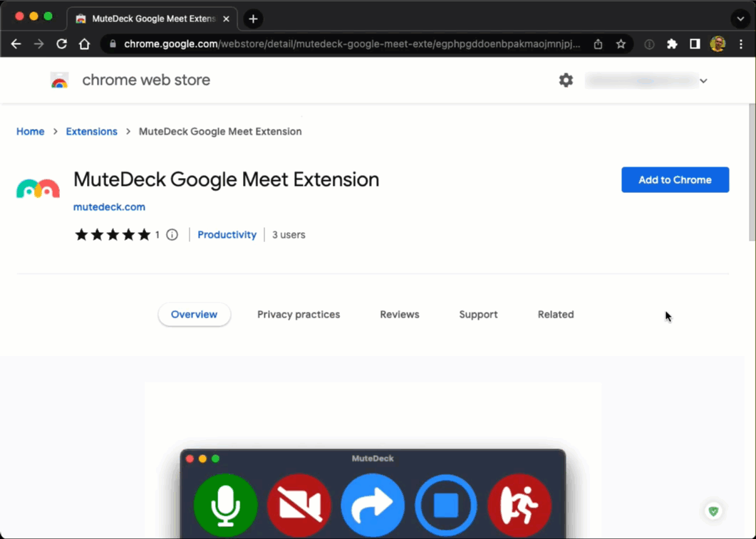
Task: Open the Related tab
Action: click(x=556, y=315)
